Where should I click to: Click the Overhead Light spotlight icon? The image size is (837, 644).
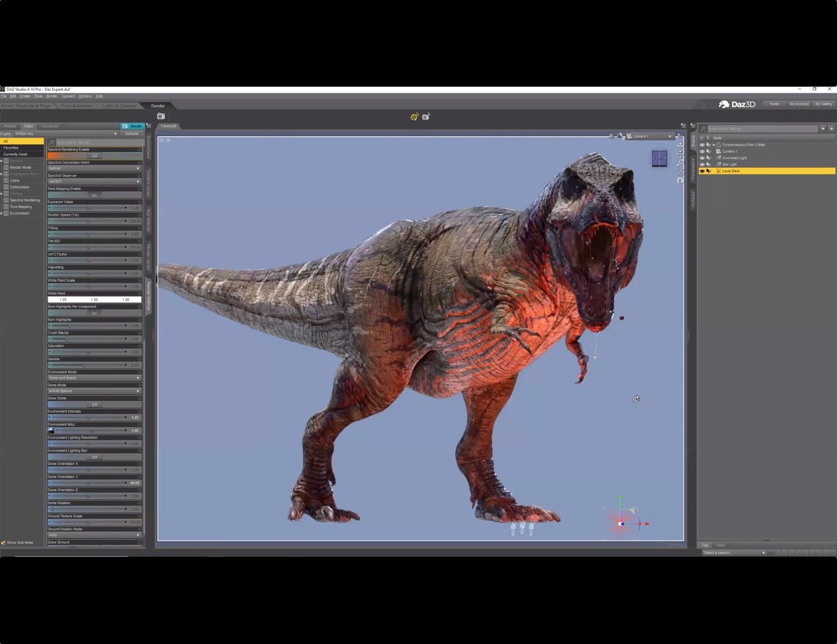coord(719,158)
